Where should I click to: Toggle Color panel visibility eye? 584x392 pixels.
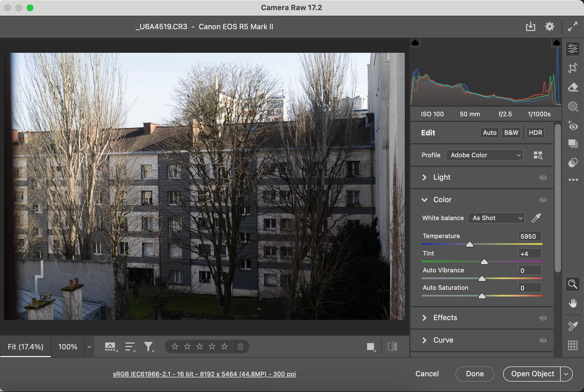point(543,200)
